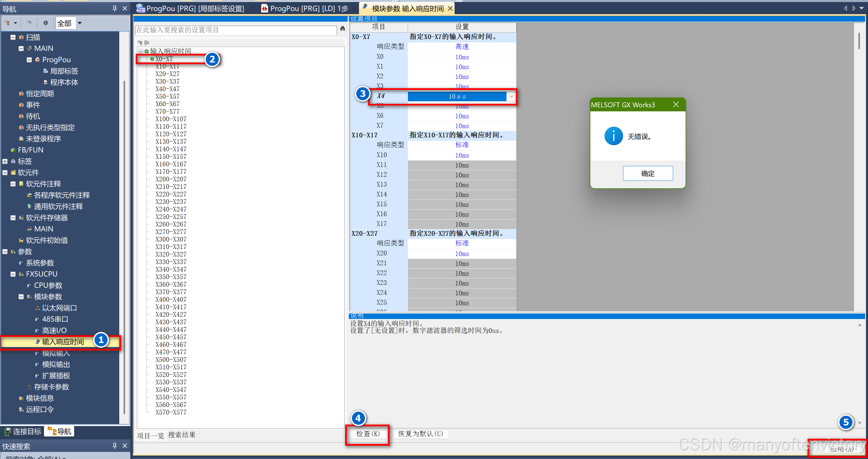Open the CPU参数 item
868x459 pixels.
48,285
